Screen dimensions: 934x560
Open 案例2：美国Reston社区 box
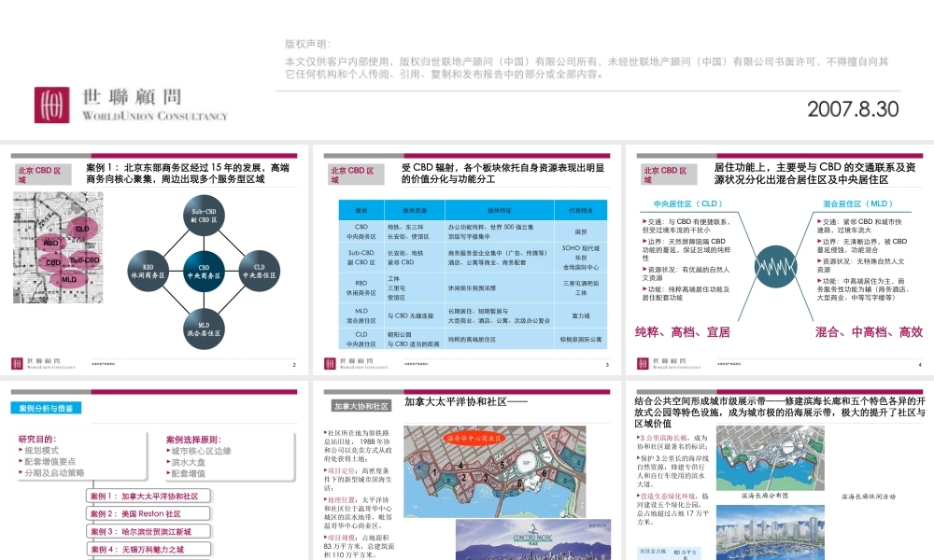[x=149, y=513]
